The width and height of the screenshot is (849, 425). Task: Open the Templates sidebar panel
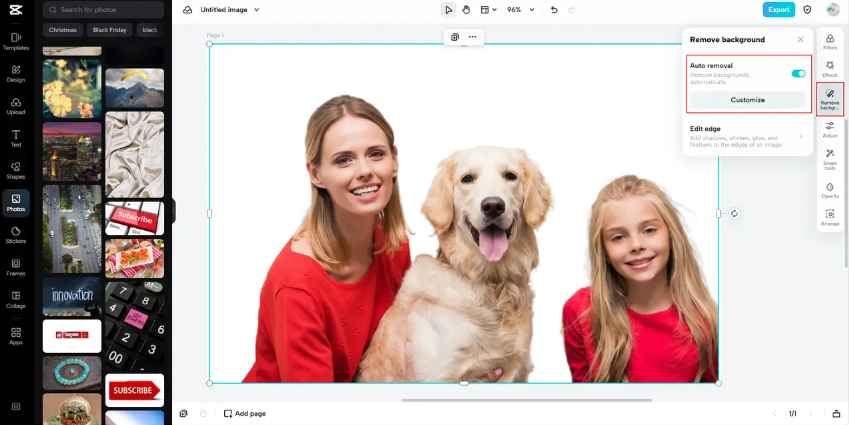pyautogui.click(x=16, y=41)
